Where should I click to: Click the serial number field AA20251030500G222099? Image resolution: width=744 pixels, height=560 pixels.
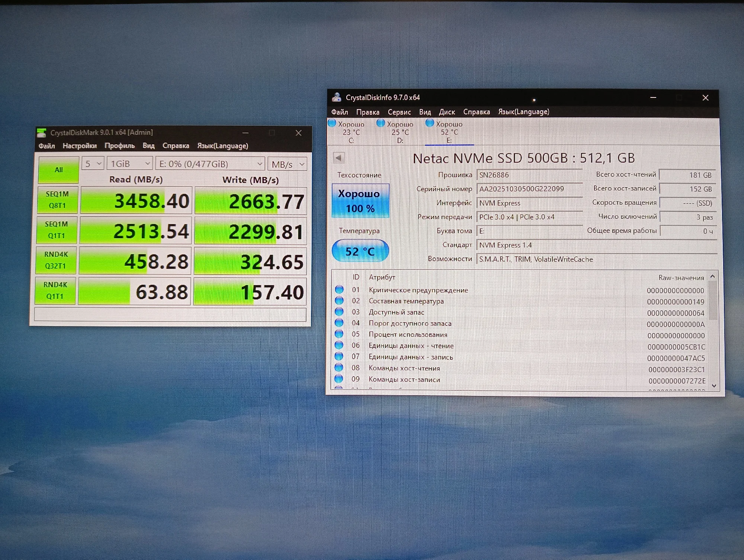click(x=529, y=189)
